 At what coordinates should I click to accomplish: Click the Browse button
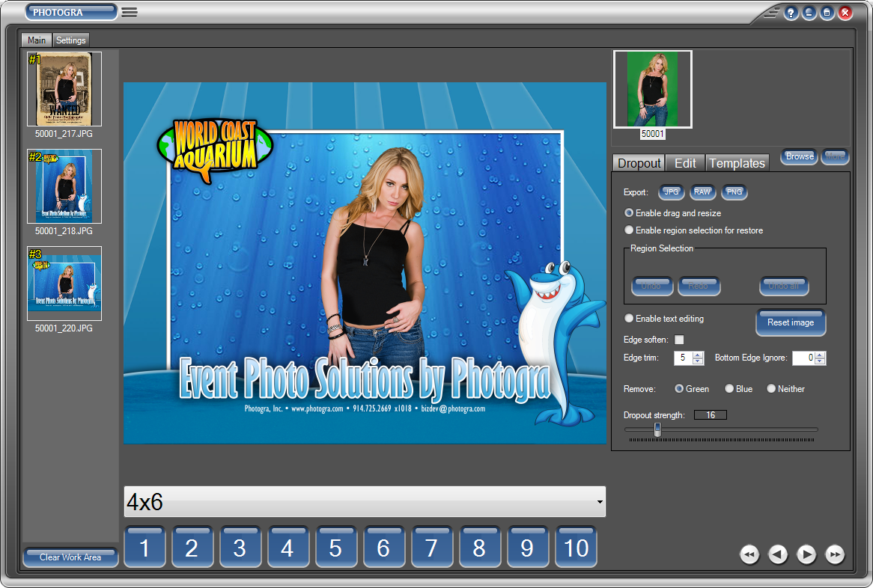pyautogui.click(x=800, y=157)
